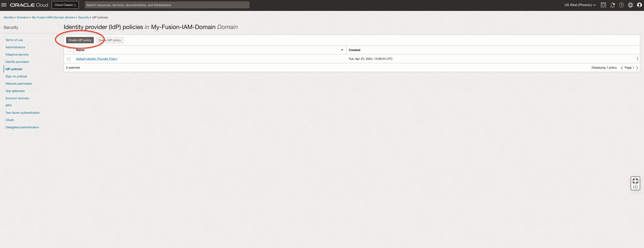
Task: Focus the search resources and services field
Action: click(x=167, y=5)
